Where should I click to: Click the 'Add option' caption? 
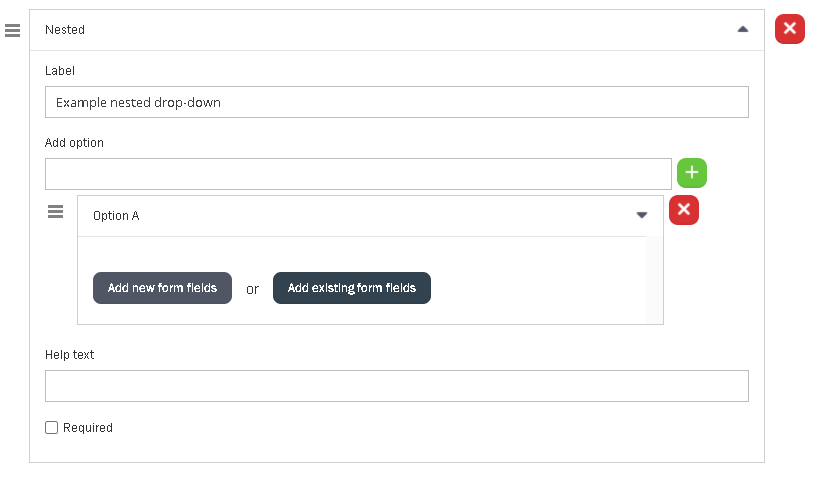74,143
